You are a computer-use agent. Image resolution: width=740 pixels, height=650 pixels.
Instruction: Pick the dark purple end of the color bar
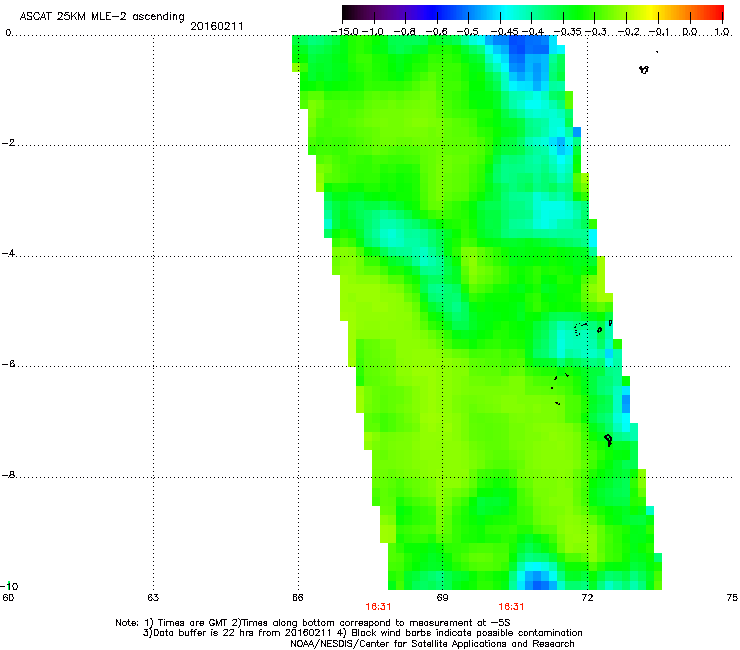coord(352,13)
